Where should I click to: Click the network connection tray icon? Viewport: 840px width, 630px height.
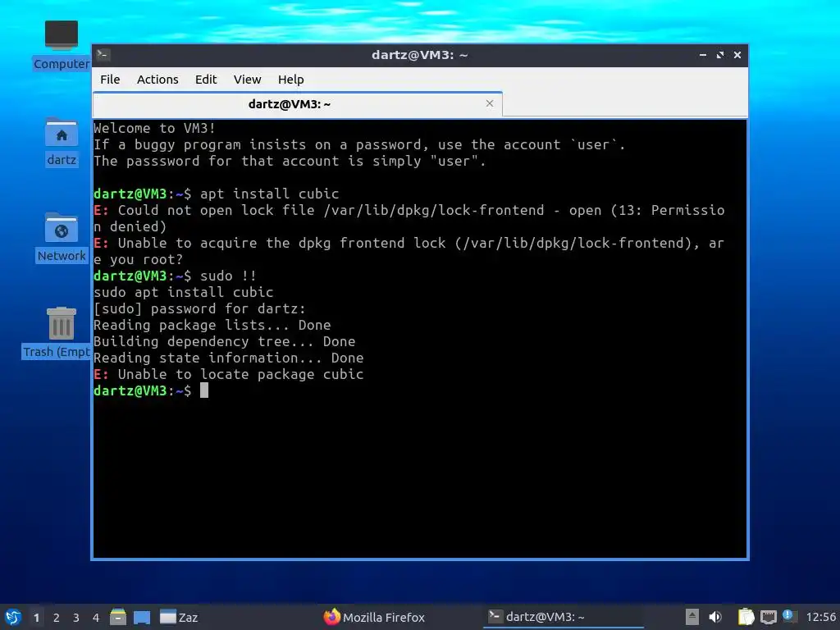(x=769, y=617)
